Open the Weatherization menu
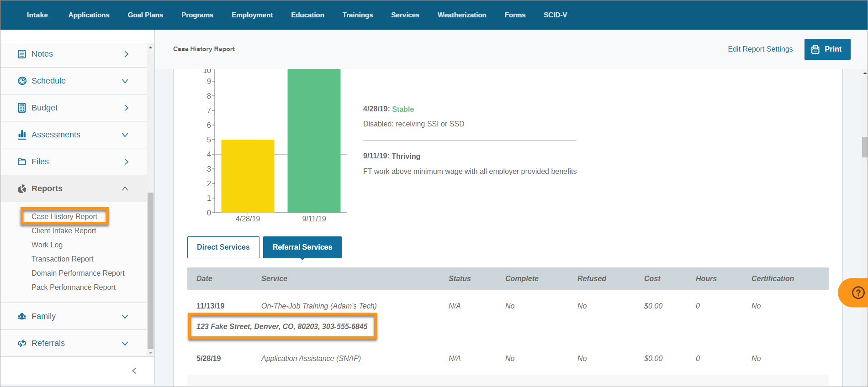The width and height of the screenshot is (868, 387). (x=461, y=15)
